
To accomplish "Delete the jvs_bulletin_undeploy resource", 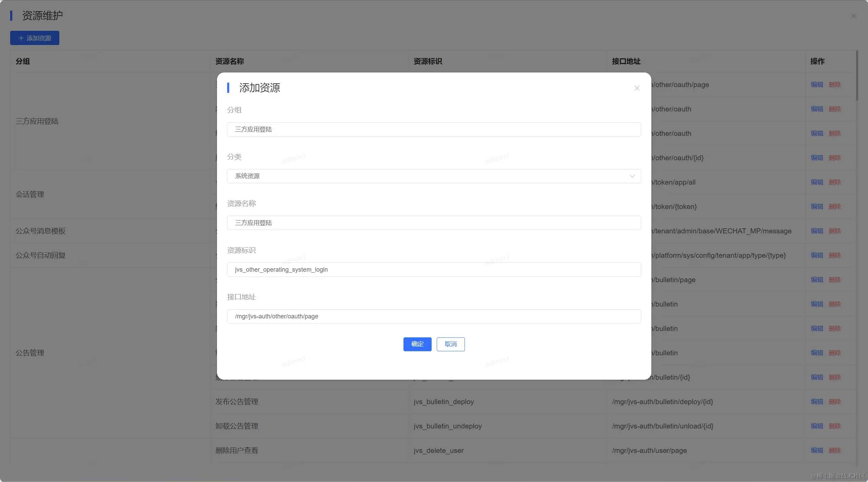I will 835,426.
